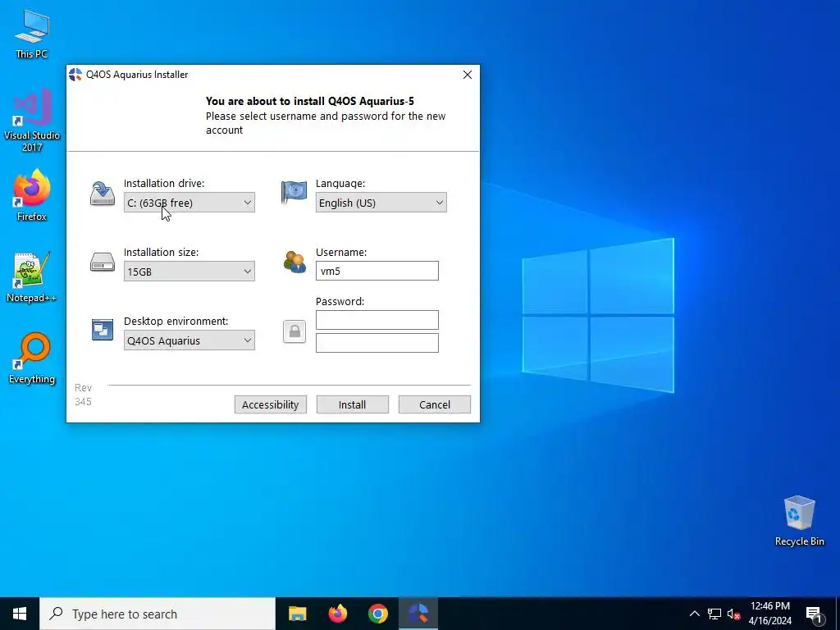Screen dimensions: 840x630
Task: Click the heading 'You are about to install Q4OS Aquarius-5'
Action: click(x=309, y=101)
